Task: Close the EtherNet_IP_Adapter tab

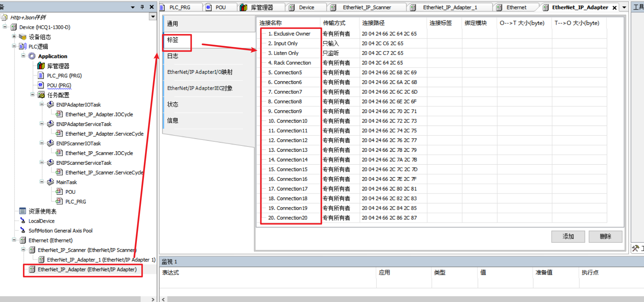Action: tap(614, 8)
